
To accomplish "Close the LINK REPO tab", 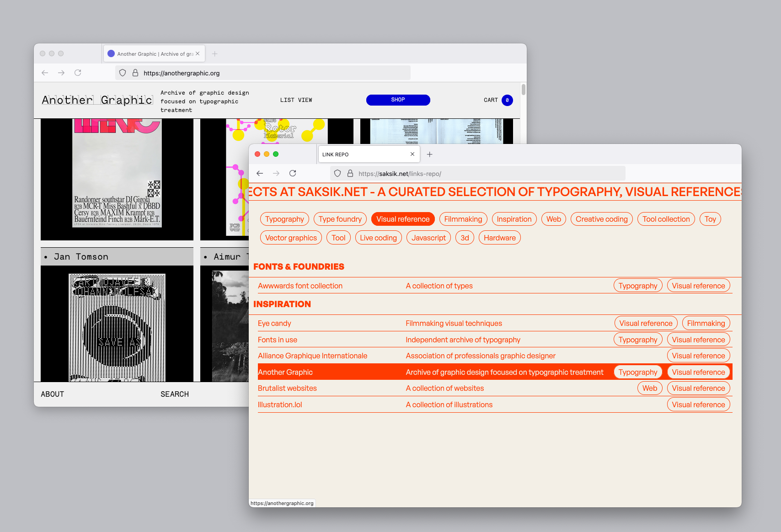I will tap(412, 154).
